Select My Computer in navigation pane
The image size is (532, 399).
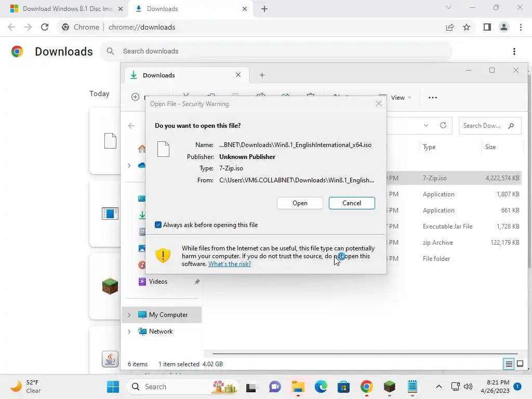[x=168, y=315]
